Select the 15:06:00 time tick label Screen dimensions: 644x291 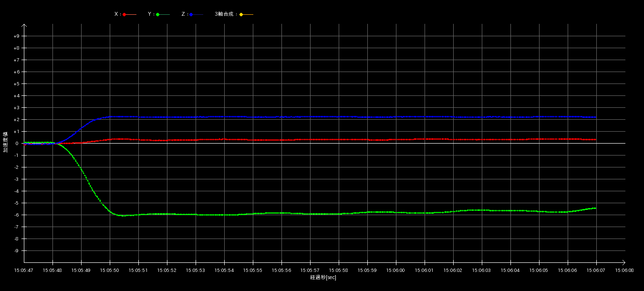click(x=396, y=270)
